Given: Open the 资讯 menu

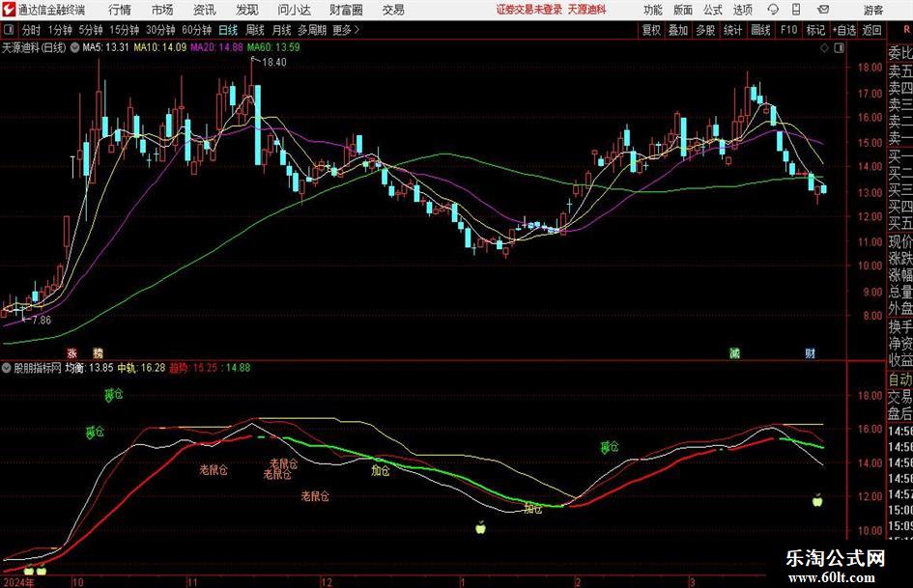Looking at the screenshot, I should 205,10.
